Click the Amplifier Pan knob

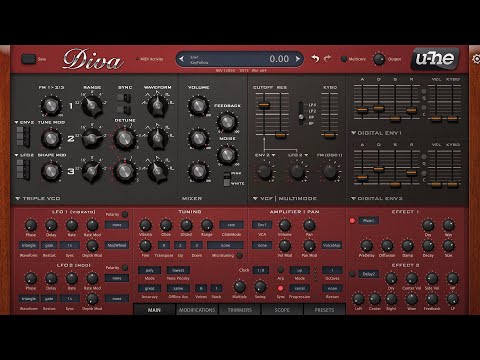pyautogui.click(x=309, y=225)
